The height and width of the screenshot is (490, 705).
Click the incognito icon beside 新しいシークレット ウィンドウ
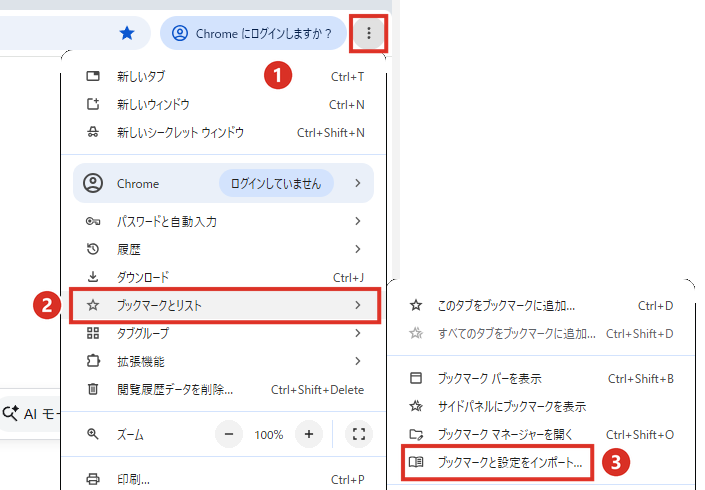tap(93, 132)
